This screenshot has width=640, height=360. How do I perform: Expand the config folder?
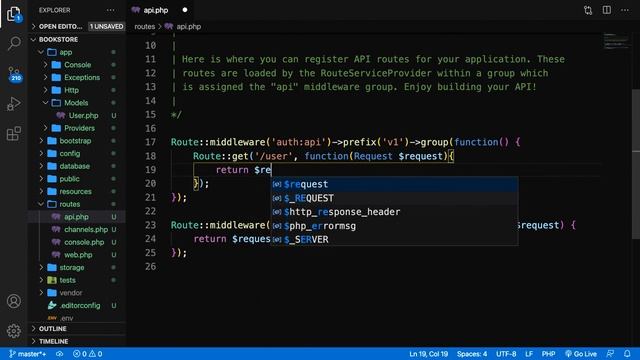[x=77, y=153]
